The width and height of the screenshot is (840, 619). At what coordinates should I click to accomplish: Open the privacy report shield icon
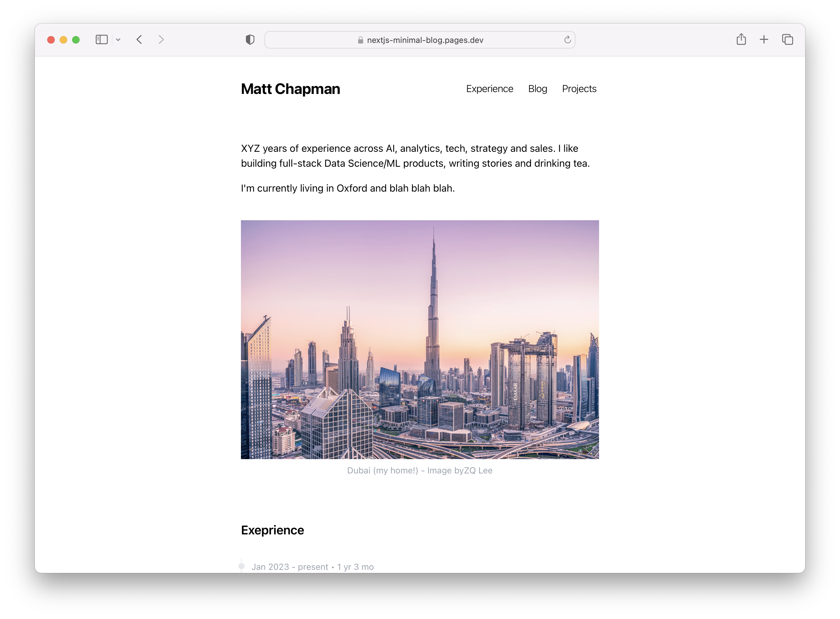pyautogui.click(x=250, y=40)
